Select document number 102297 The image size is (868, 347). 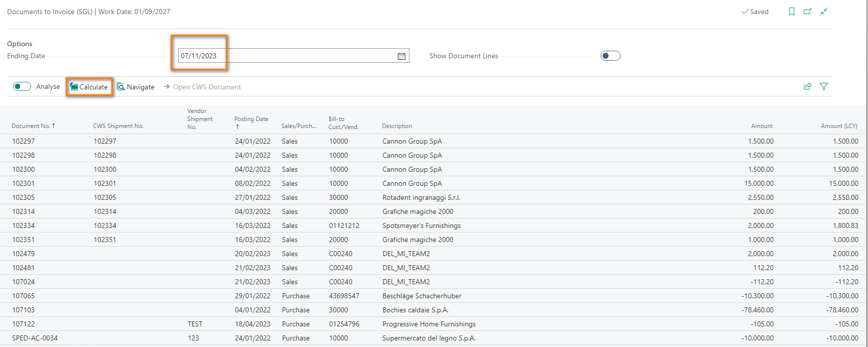click(24, 141)
